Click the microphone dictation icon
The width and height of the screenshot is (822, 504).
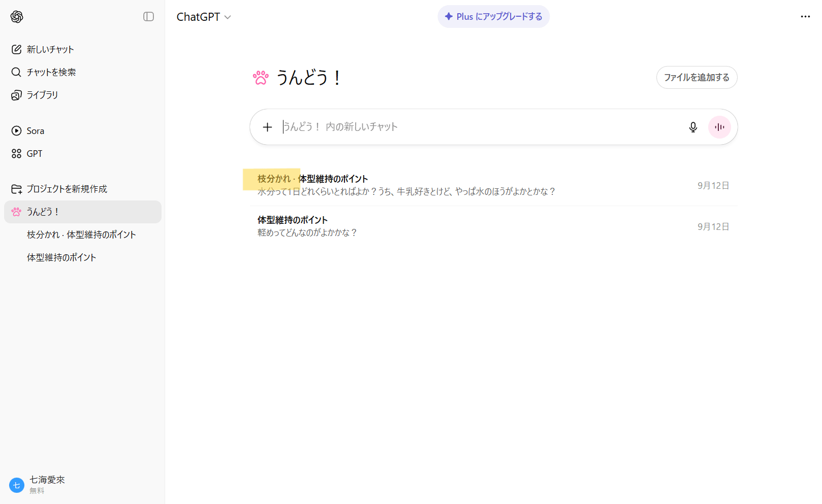(693, 127)
